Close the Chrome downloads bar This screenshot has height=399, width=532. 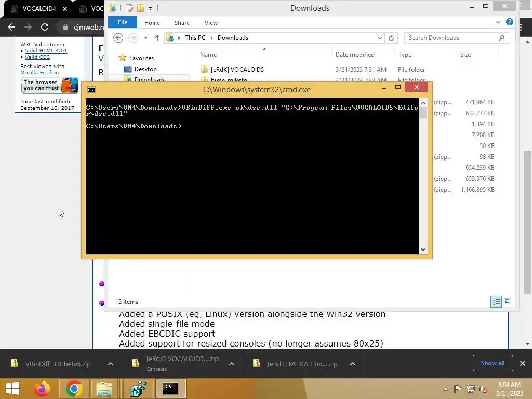coord(523,363)
